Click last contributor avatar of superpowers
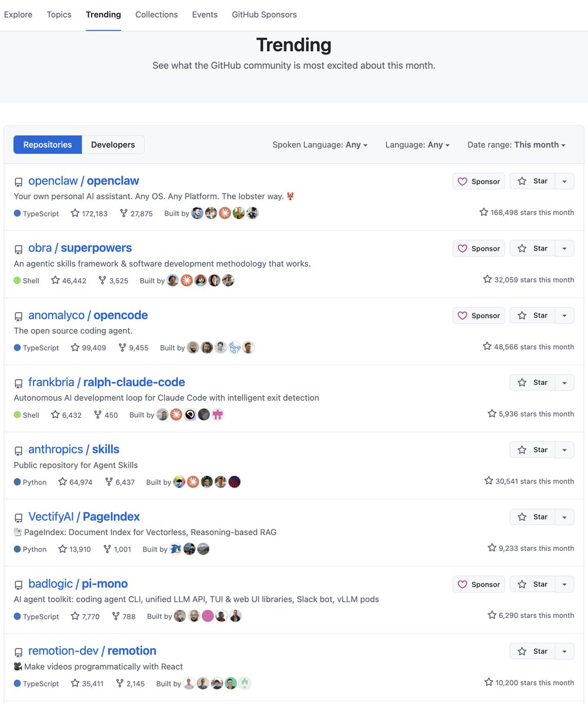 pos(228,280)
